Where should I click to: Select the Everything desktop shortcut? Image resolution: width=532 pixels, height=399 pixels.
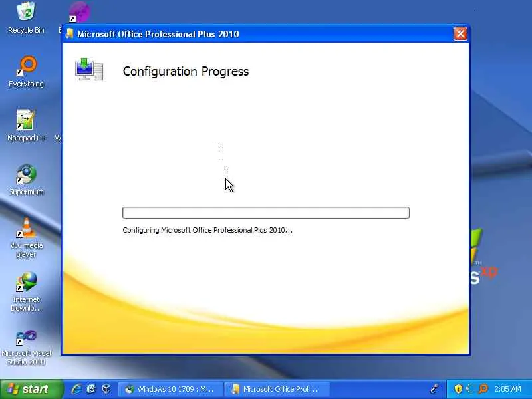click(26, 72)
